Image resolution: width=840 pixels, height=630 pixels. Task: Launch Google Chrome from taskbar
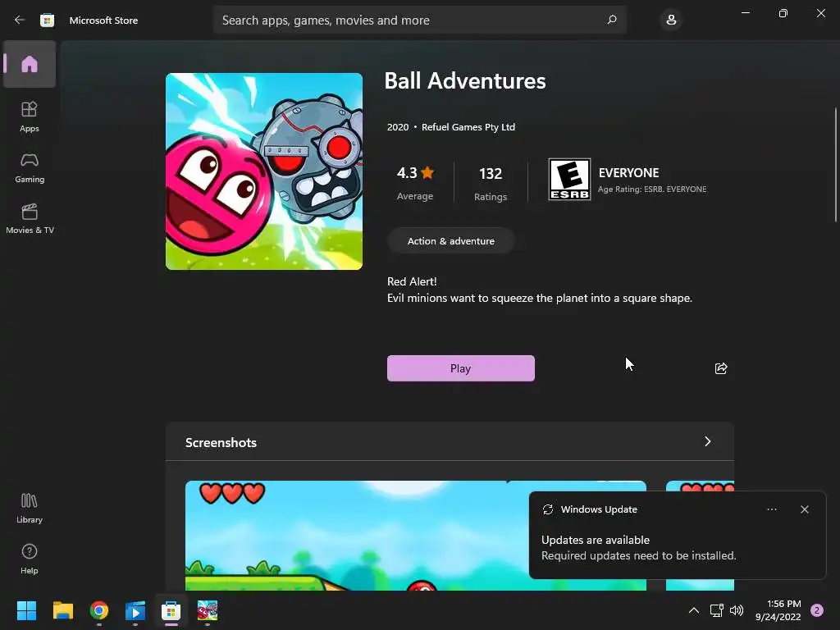tap(99, 610)
